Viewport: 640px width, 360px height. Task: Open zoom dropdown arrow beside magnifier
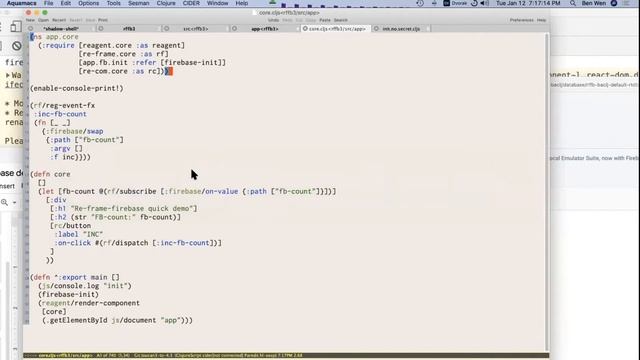[x=14, y=202]
